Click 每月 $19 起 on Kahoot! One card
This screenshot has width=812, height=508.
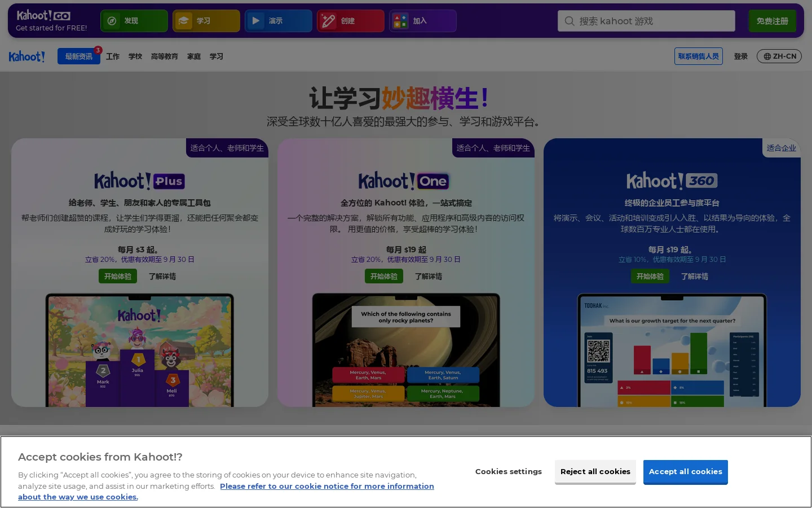(406, 249)
